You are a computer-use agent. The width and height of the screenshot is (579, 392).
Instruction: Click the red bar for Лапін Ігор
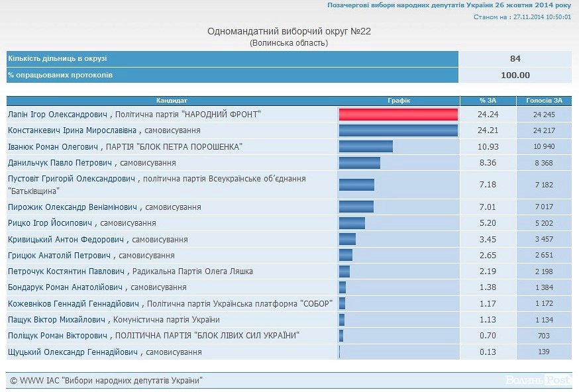pos(398,115)
